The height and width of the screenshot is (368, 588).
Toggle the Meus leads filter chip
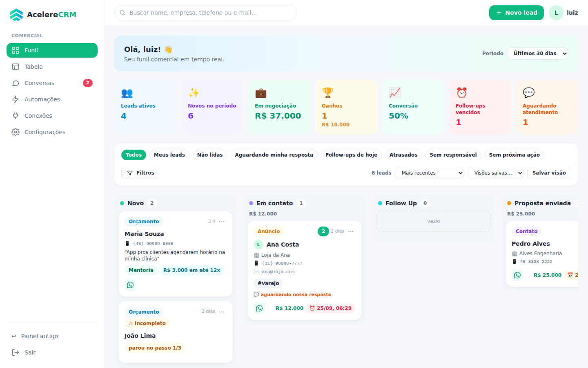(169, 155)
